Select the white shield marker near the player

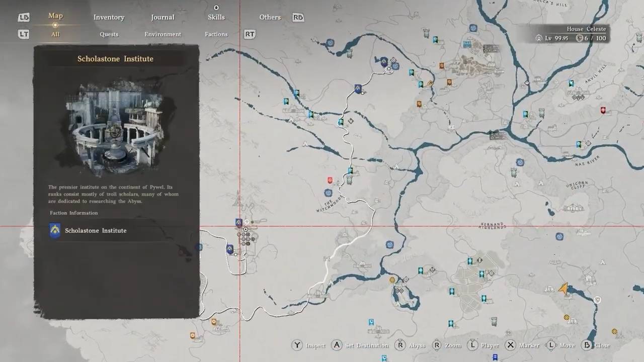[597, 300]
